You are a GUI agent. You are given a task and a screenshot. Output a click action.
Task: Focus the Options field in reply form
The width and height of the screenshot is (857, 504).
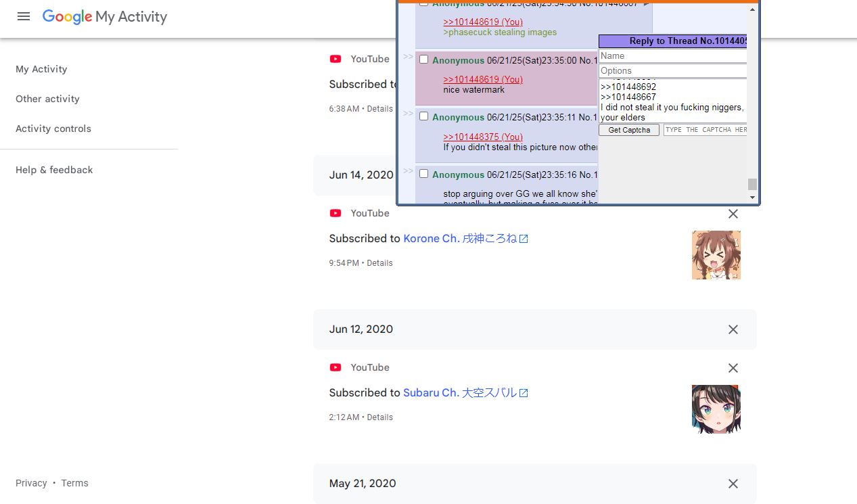(x=673, y=71)
